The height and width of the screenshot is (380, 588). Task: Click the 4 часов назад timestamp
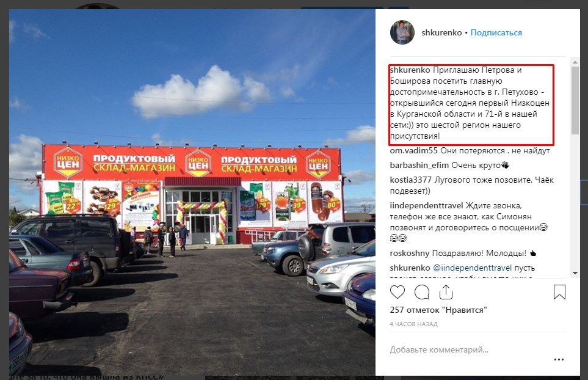413,324
